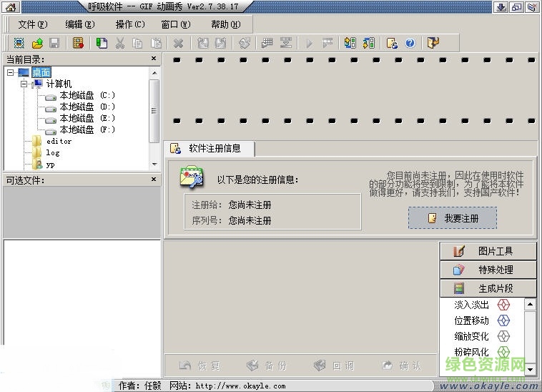Click the first toolbar icon left of open folder

(19, 43)
